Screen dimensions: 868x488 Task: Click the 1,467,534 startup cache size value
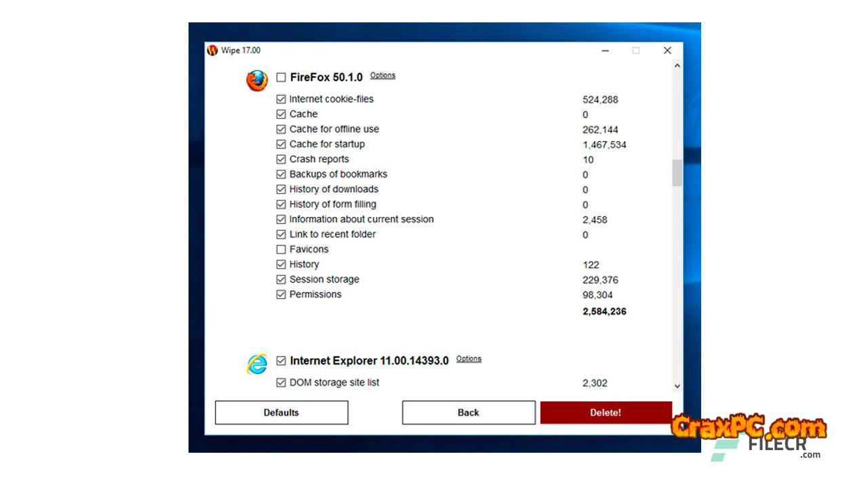[x=604, y=144]
